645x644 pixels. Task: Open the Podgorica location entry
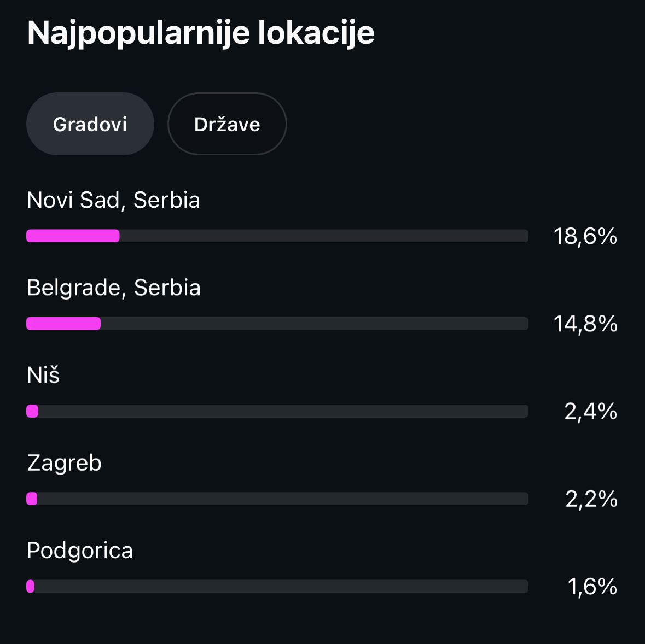coord(80,551)
